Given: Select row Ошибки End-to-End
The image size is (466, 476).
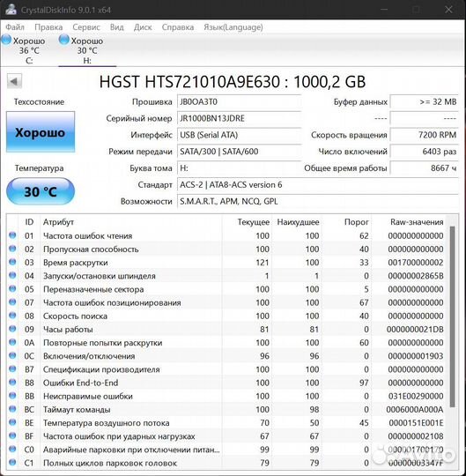Looking at the screenshot, I should tap(226, 383).
